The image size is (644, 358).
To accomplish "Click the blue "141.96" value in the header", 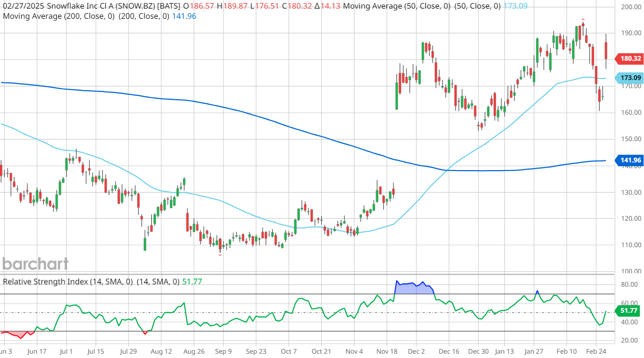I will pyautogui.click(x=184, y=16).
